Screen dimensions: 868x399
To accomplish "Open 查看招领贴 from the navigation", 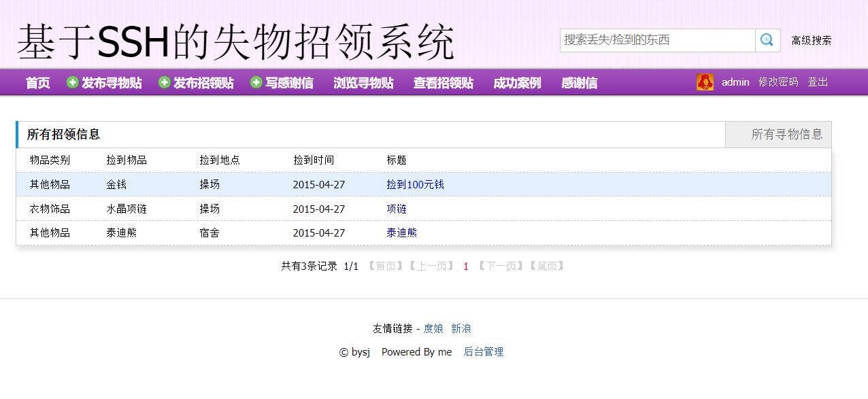I will tap(443, 82).
